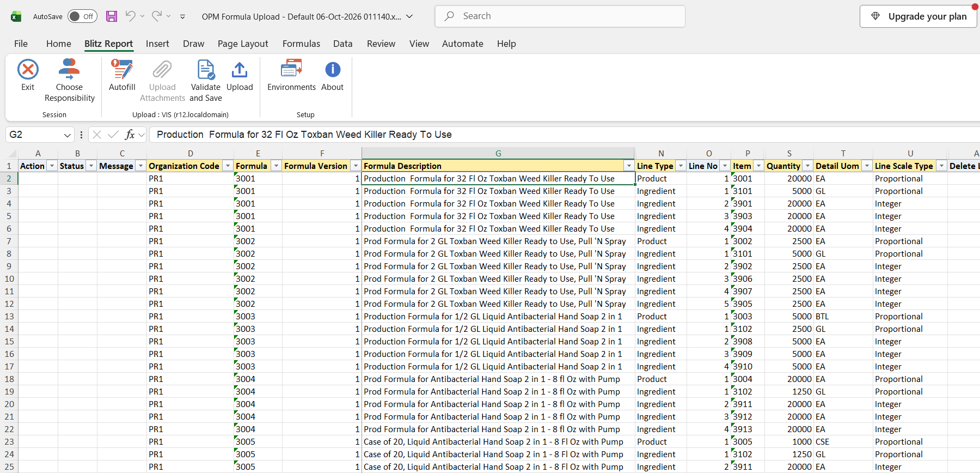Click into the formula bar text
This screenshot has height=473, width=980.
coord(565,135)
